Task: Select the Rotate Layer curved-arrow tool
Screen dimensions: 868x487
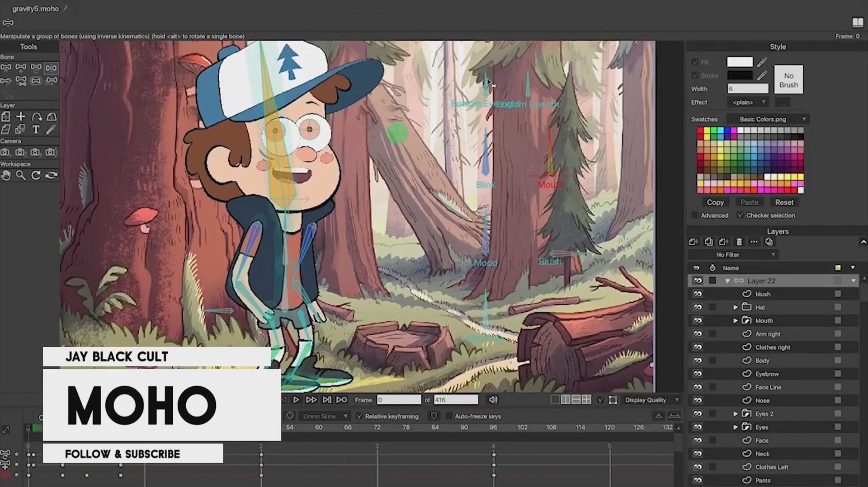Action: point(37,117)
